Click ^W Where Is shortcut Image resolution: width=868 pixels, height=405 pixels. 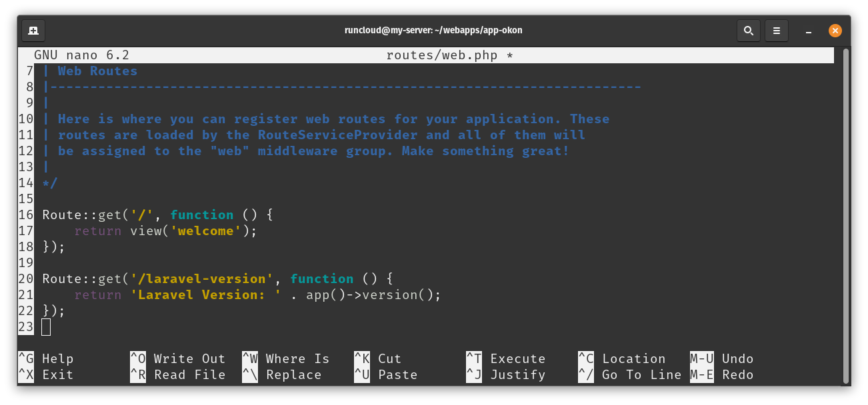[286, 359]
